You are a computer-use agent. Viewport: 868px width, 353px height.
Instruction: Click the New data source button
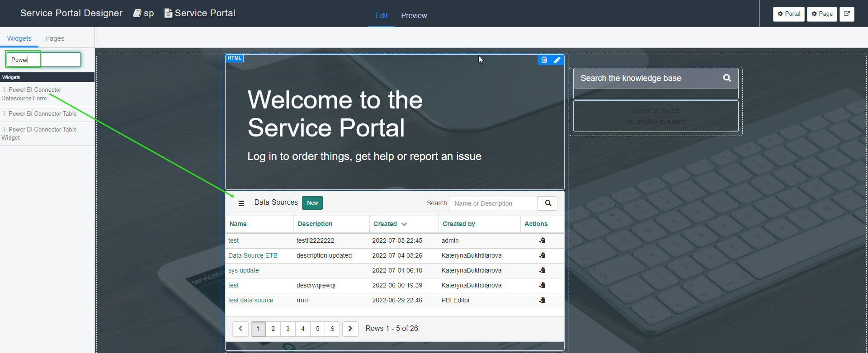(x=312, y=203)
